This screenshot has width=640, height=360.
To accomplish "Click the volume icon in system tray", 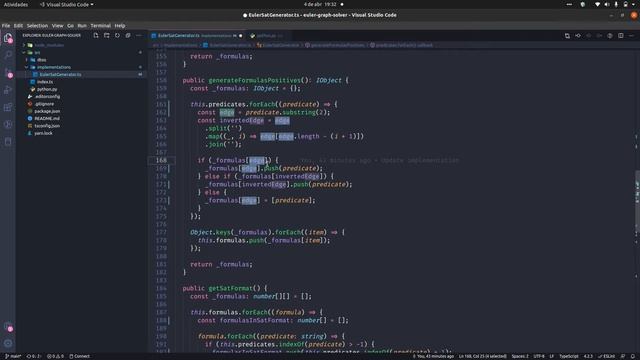I will [x=607, y=4].
